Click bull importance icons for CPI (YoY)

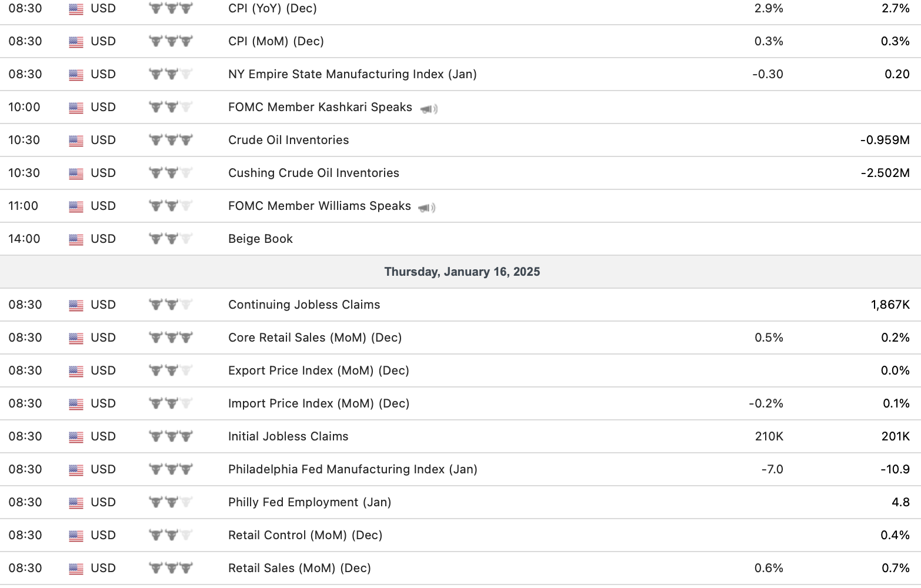tap(171, 8)
